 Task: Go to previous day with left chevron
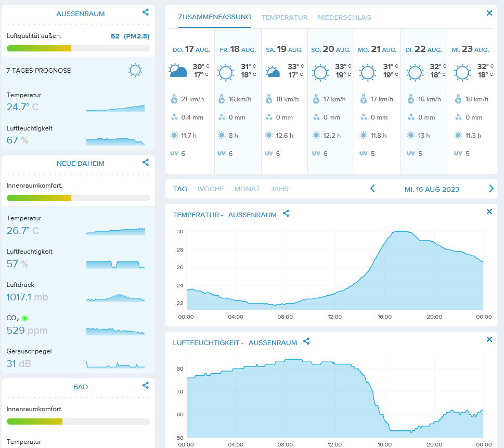tap(372, 189)
